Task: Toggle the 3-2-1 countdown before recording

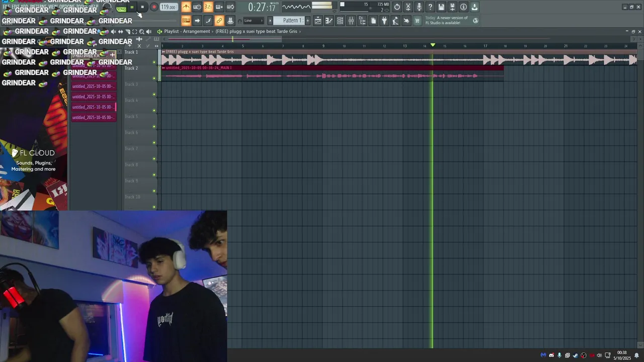Action: tap(208, 7)
